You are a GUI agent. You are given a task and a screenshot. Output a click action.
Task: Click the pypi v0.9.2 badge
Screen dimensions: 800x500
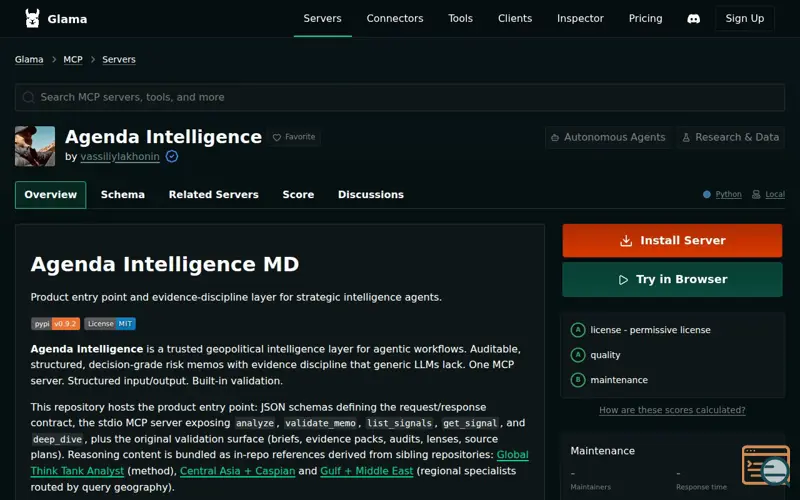click(56, 324)
